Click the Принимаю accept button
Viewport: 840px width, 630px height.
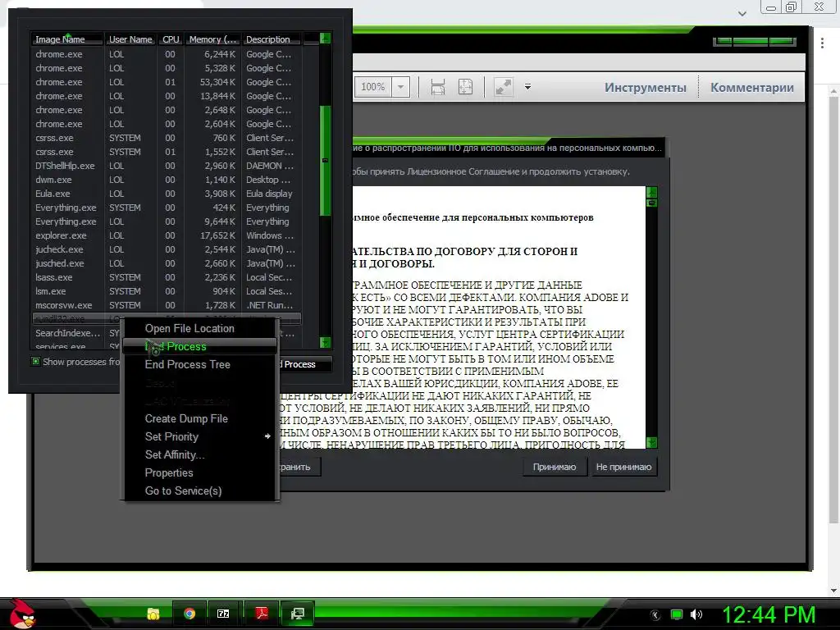tap(555, 467)
